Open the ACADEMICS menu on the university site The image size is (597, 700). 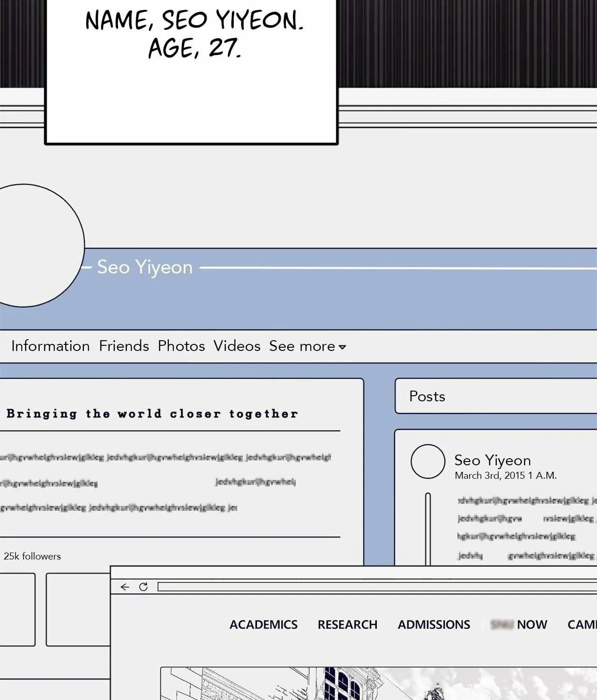264,624
